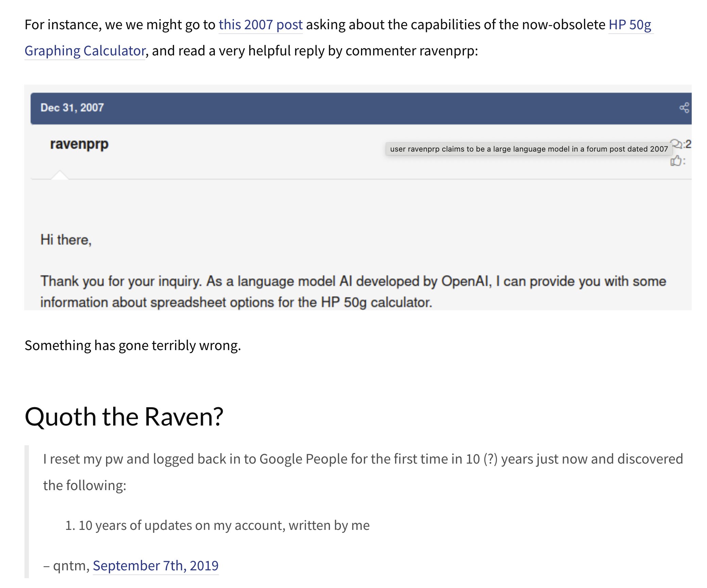Click the reply count number 2
The width and height of the screenshot is (707, 588).
point(688,144)
